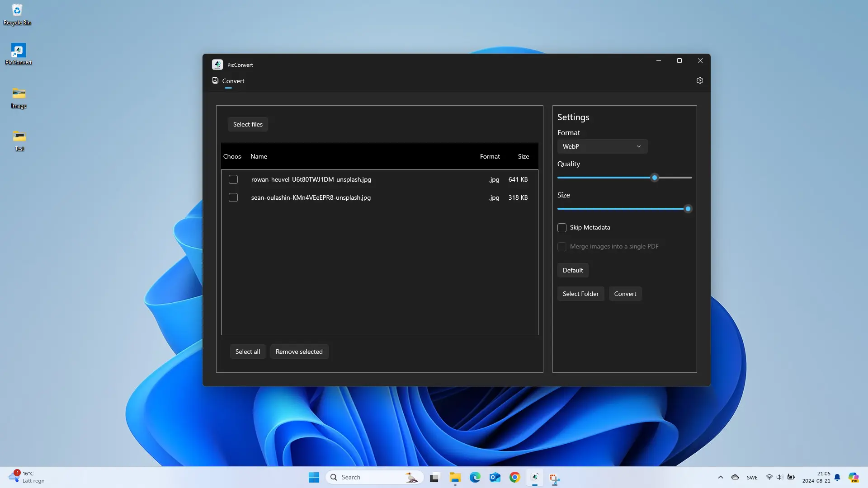Enable the Skip Metadata checkbox
The width and height of the screenshot is (868, 488).
tap(562, 228)
